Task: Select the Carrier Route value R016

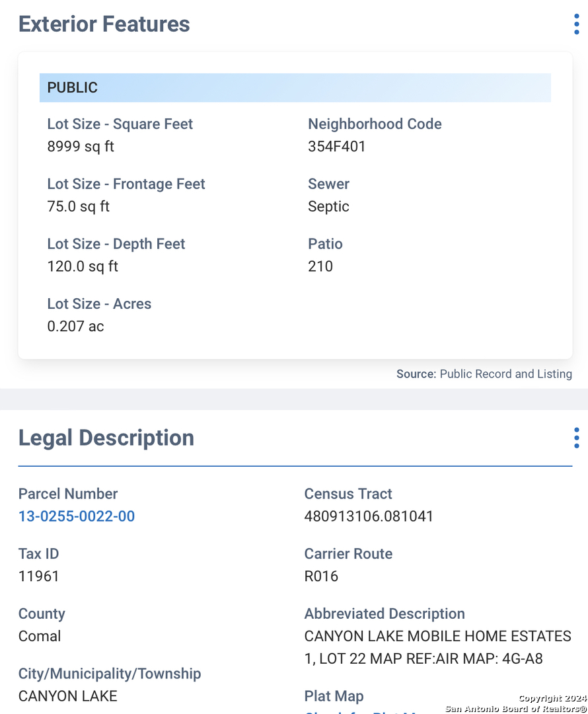Action: (321, 576)
